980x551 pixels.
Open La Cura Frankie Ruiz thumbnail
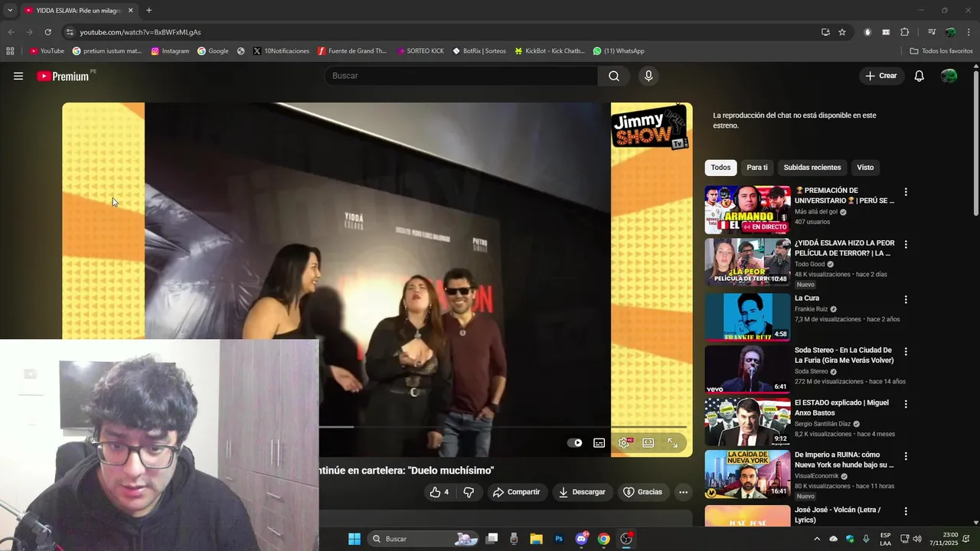(747, 317)
